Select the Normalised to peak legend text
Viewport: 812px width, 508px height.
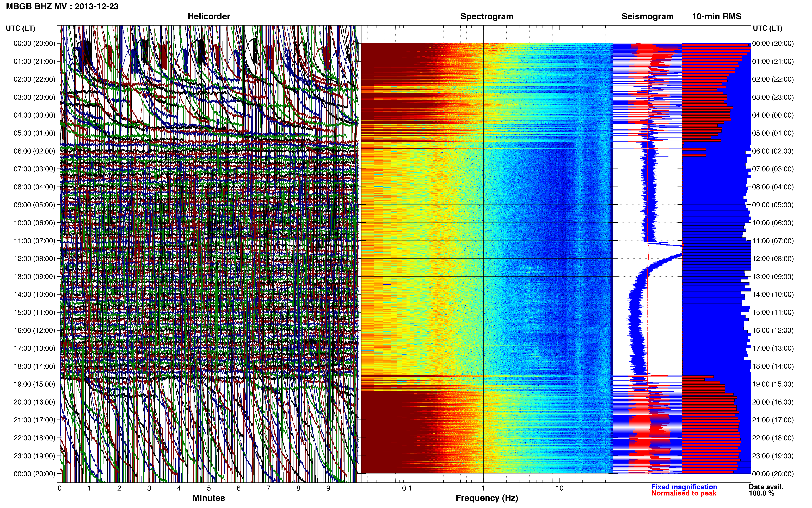coord(684,493)
